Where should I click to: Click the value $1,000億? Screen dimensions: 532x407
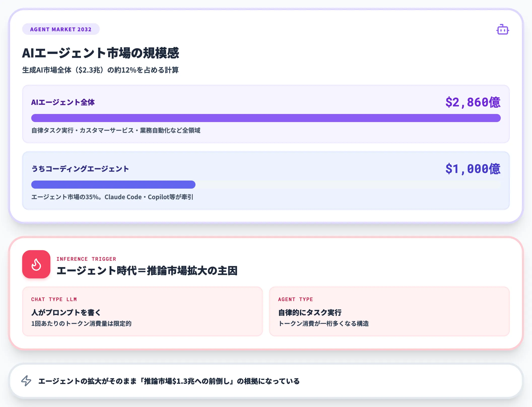point(473,169)
